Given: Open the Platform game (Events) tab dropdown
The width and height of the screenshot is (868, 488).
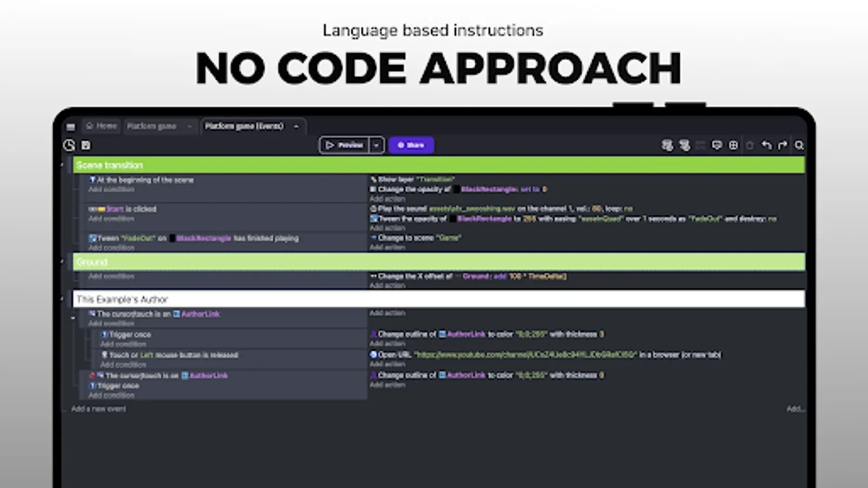Looking at the screenshot, I should [296, 126].
